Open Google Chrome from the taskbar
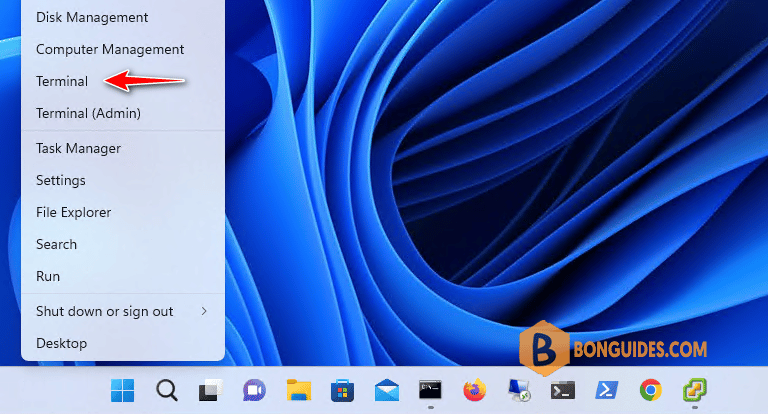 pos(650,390)
